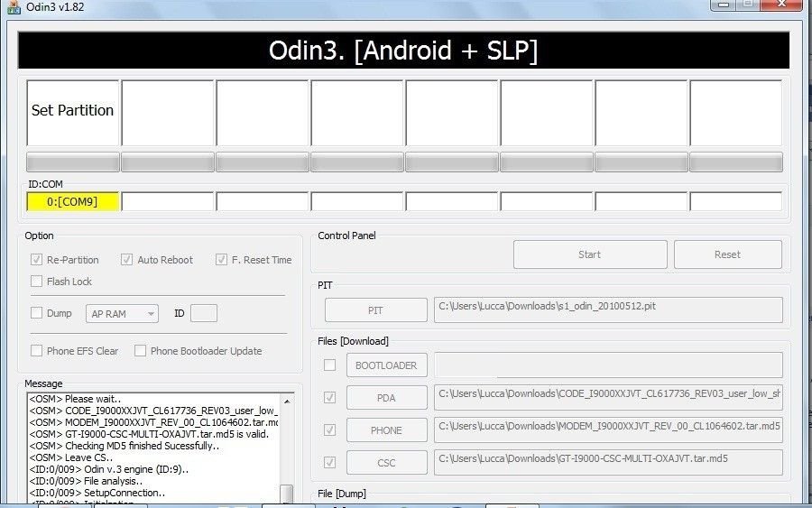Click the Message log scroll up arrow

pyautogui.click(x=286, y=401)
